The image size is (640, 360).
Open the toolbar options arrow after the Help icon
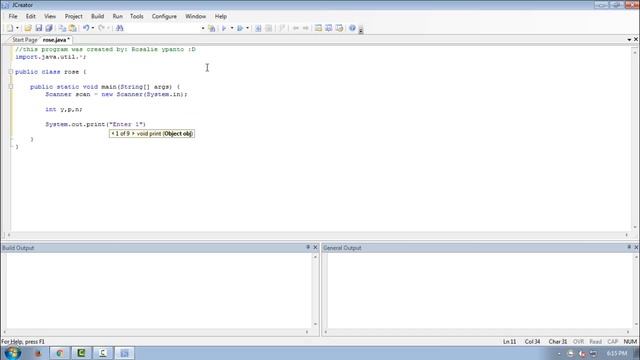[x=361, y=30]
